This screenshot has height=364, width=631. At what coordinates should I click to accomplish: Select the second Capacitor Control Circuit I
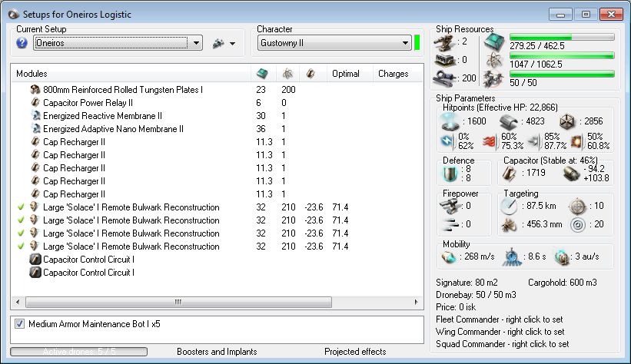pos(88,273)
